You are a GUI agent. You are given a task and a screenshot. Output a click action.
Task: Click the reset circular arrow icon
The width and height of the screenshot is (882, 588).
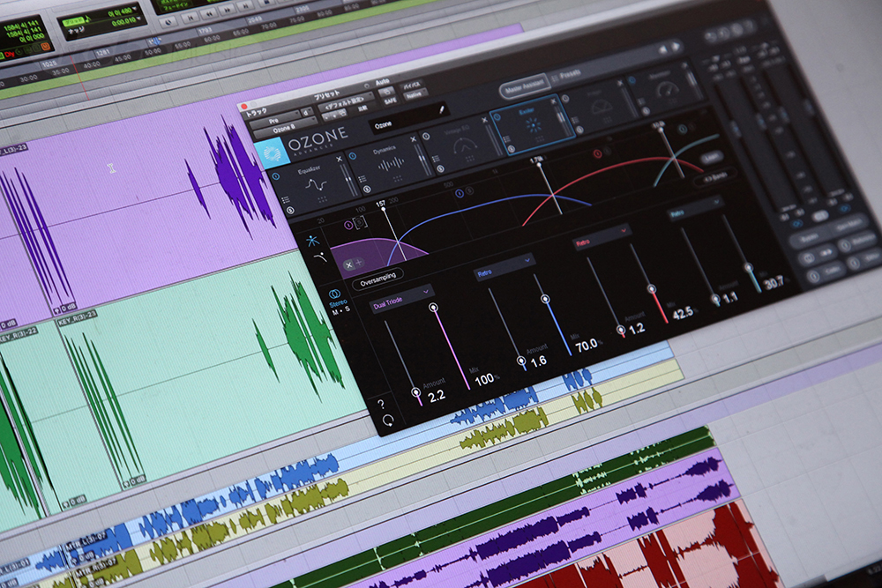(387, 421)
